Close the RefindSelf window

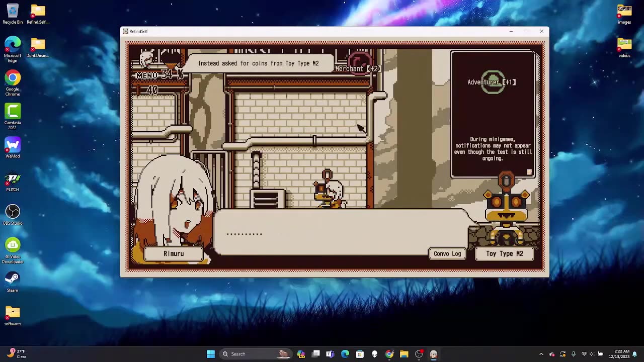click(x=541, y=31)
